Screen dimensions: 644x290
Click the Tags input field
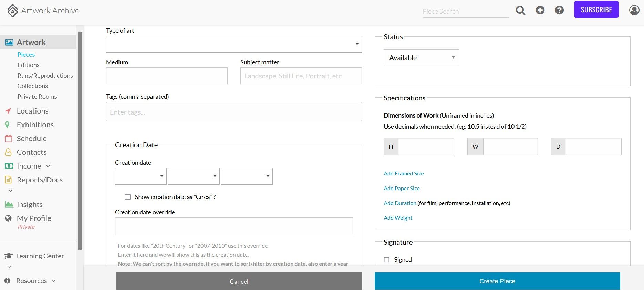point(234,112)
